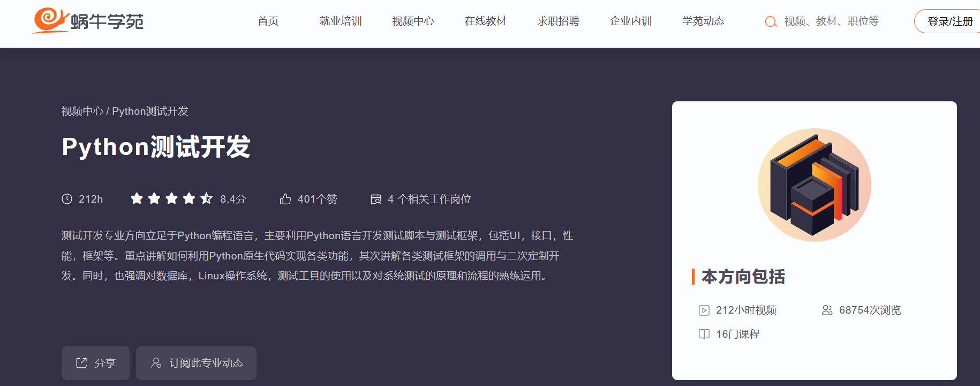The height and width of the screenshot is (386, 980).
Task: Click the thumbs-up like icon
Action: point(285,199)
